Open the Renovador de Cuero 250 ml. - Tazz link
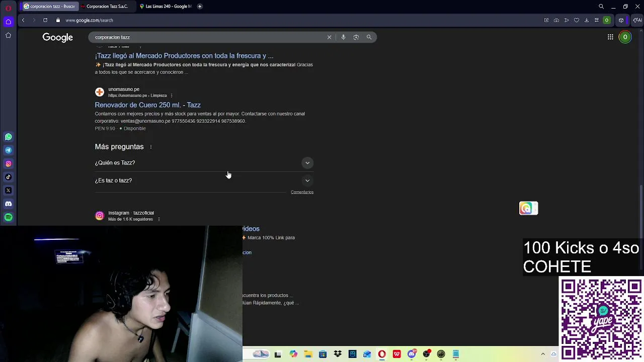This screenshot has height=362, width=644. pyautogui.click(x=148, y=105)
